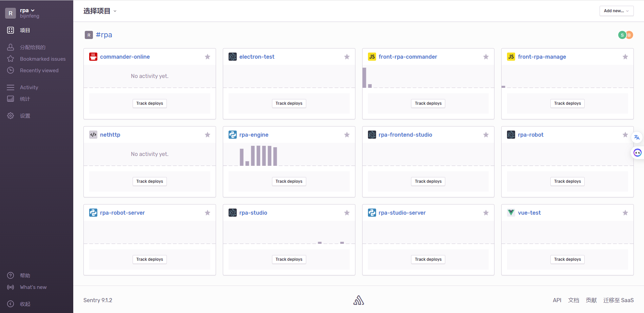This screenshot has width=644, height=313.
Task: Click the 项目 sidebar icon
Action: coord(11,30)
